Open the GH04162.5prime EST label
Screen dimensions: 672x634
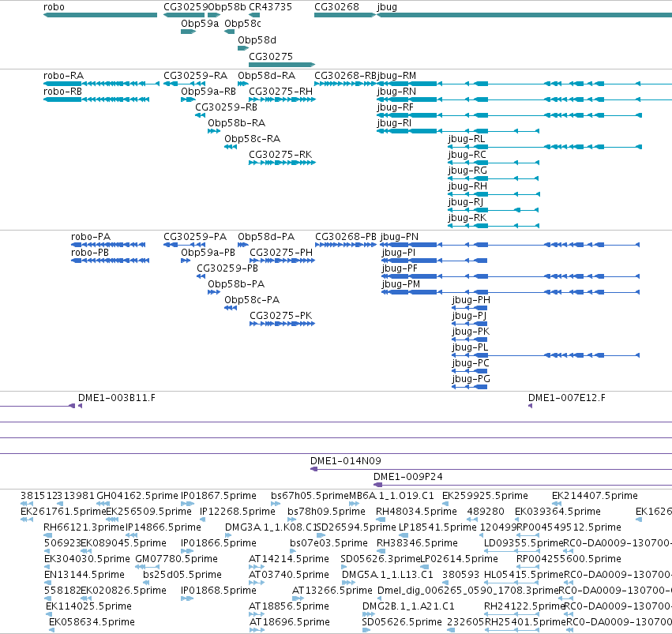click(137, 496)
